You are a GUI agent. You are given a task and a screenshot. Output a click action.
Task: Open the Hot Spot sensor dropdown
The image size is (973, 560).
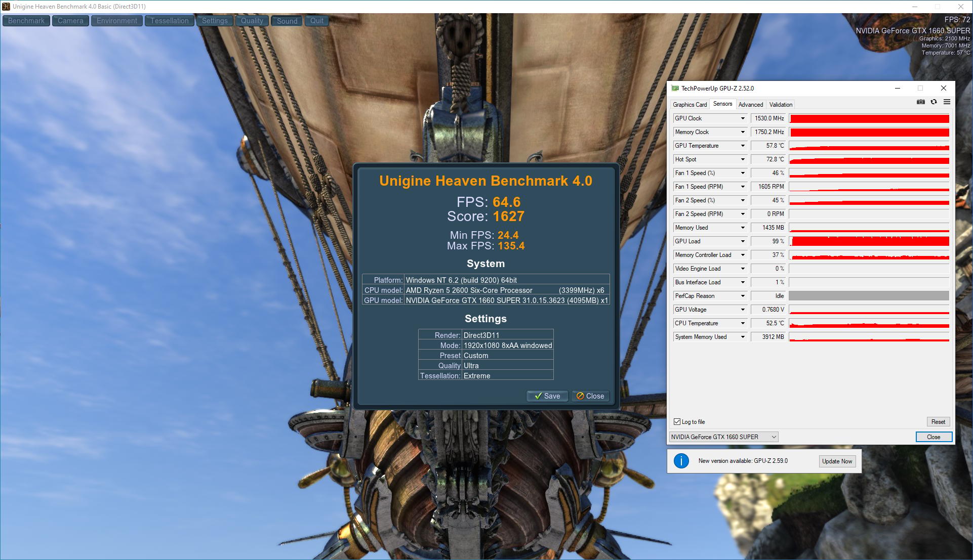tap(743, 159)
